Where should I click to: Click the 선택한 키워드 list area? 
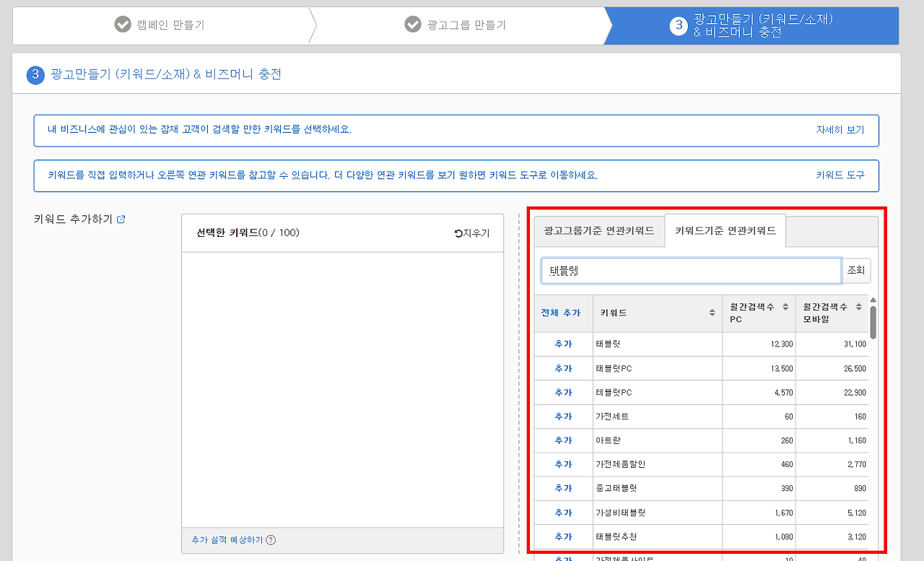point(342,390)
